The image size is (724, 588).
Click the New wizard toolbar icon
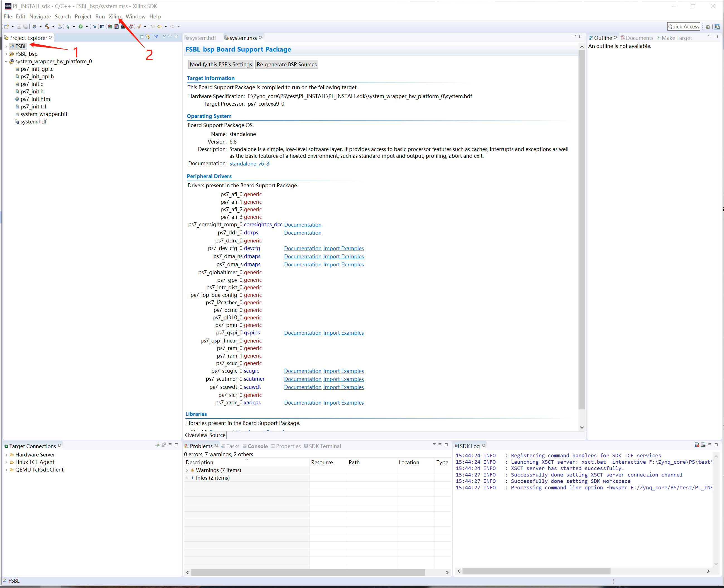point(6,26)
